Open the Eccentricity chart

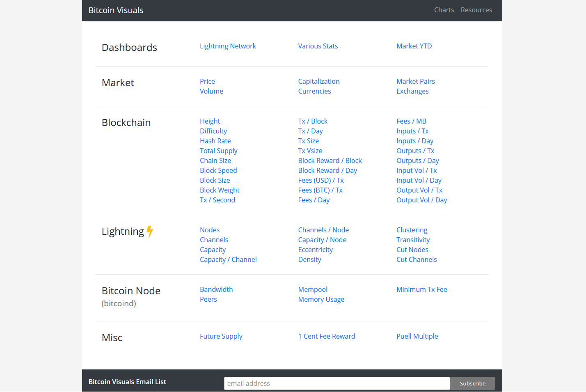[x=316, y=250]
